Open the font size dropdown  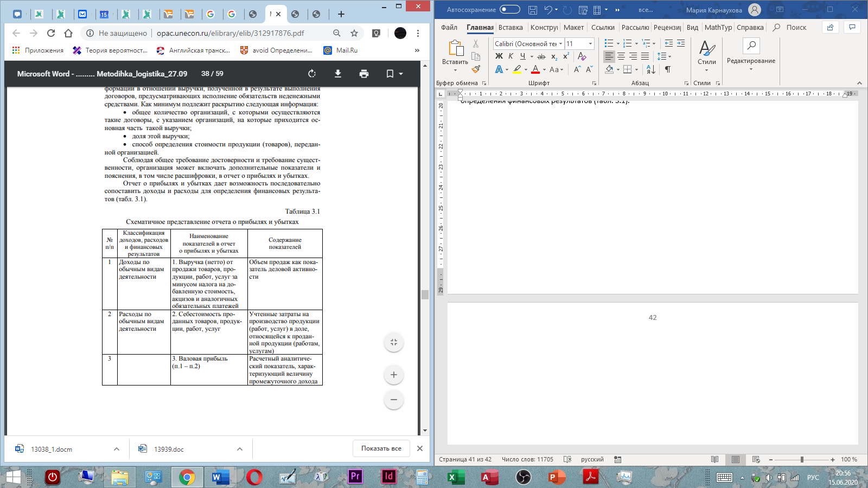click(x=590, y=44)
